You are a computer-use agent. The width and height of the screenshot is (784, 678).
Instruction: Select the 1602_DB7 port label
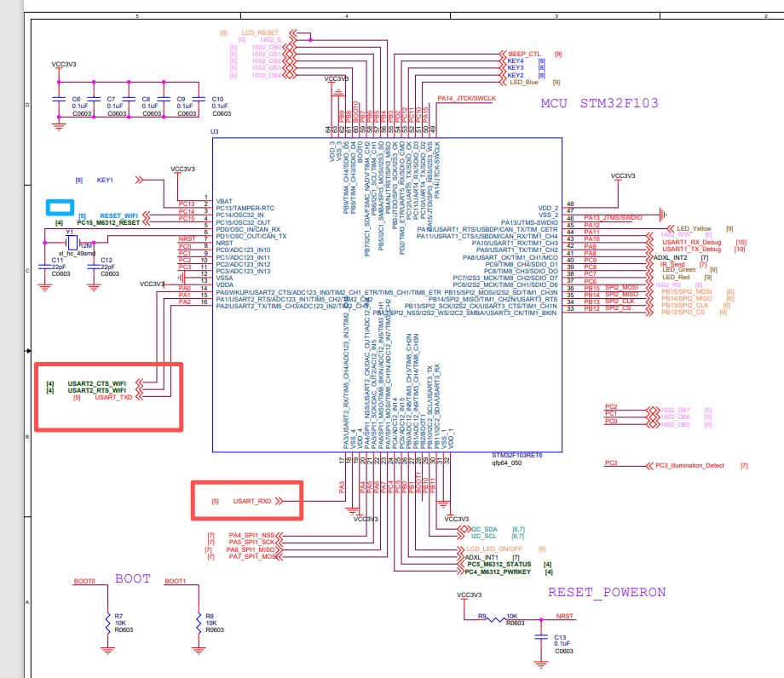(675, 410)
